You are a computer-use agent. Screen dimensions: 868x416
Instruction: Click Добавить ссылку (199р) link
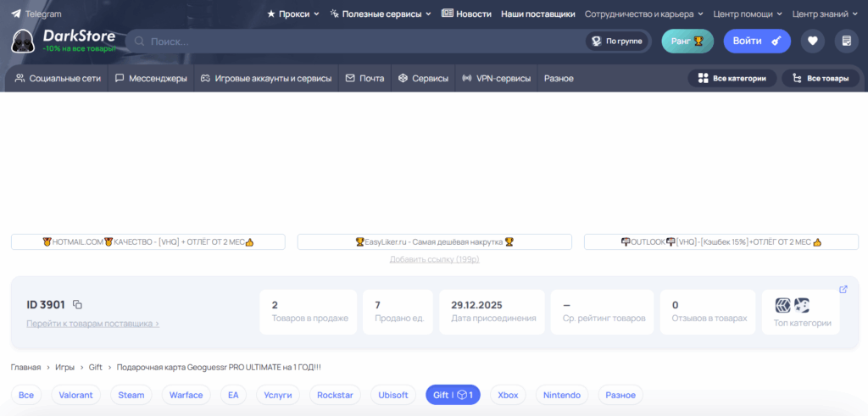click(x=435, y=259)
